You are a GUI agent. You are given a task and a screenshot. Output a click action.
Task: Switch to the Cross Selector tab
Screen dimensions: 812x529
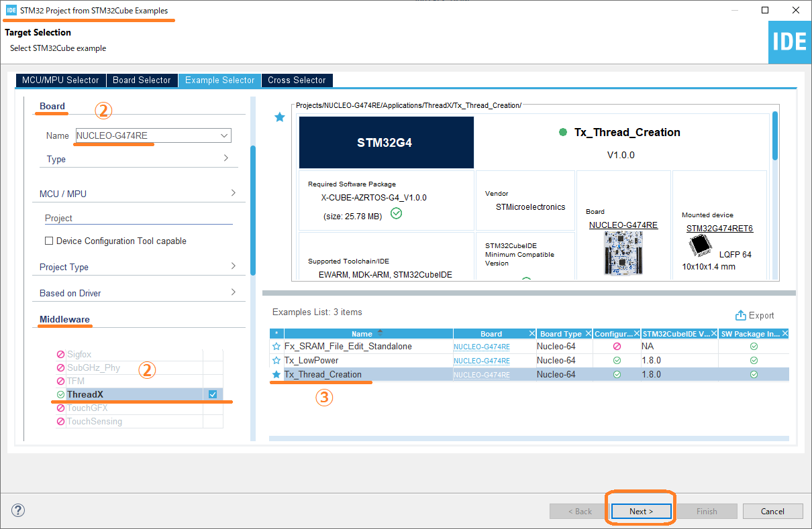tap(297, 80)
